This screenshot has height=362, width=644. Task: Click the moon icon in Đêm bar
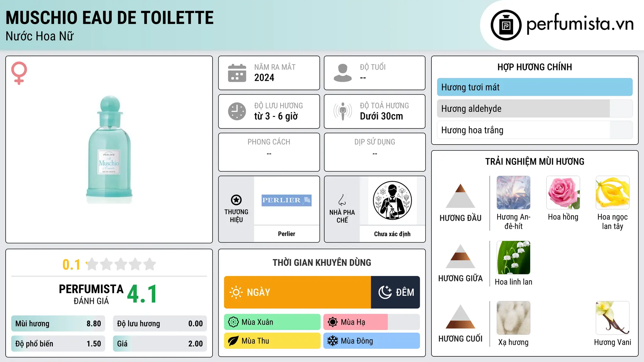pyautogui.click(x=385, y=292)
